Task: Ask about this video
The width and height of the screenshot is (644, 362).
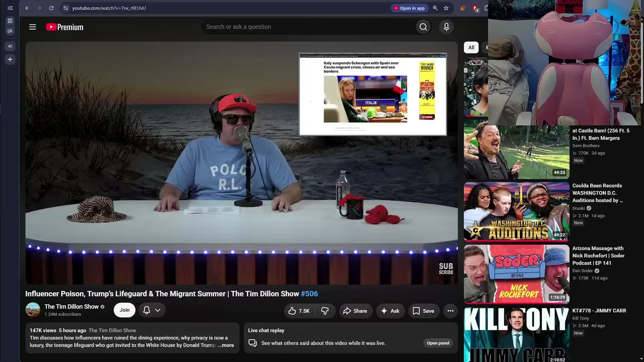Action: [390, 311]
